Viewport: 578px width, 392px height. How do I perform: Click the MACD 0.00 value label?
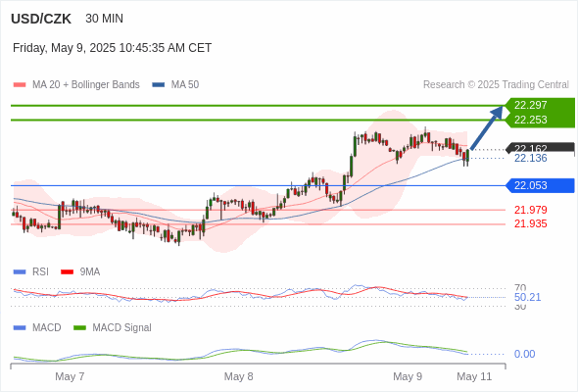tap(524, 354)
